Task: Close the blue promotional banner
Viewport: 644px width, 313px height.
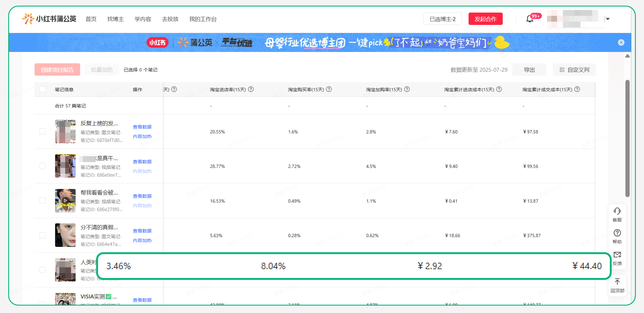Action: (x=621, y=42)
